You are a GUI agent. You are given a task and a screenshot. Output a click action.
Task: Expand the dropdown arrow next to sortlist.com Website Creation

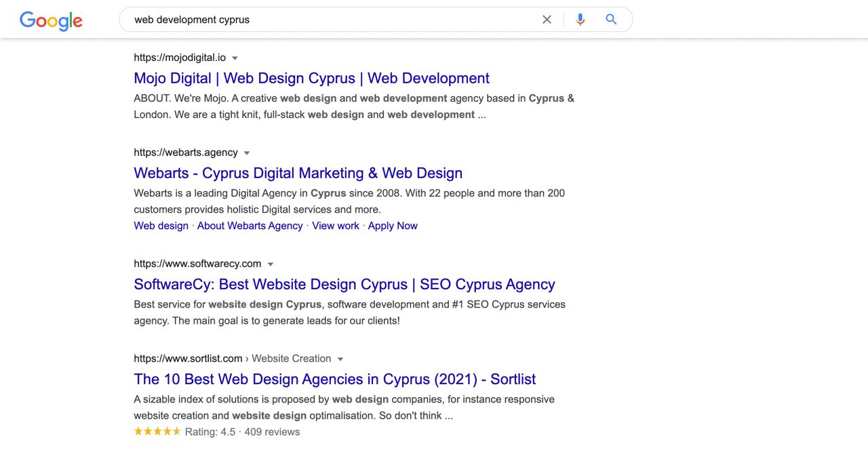(x=340, y=359)
